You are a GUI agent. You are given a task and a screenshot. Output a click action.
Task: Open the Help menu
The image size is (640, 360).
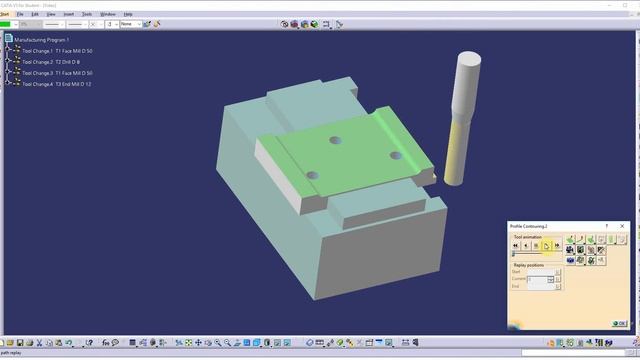point(128,14)
